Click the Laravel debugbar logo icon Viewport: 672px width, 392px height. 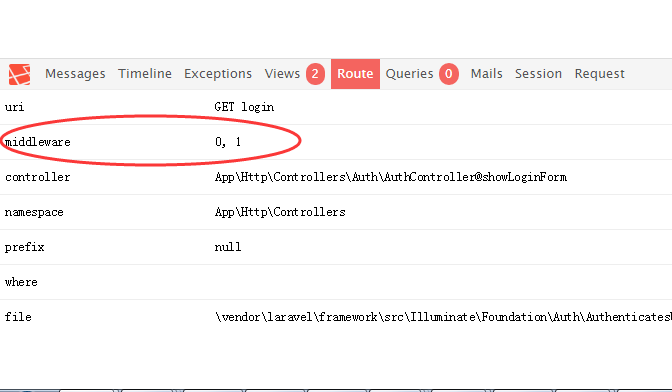click(20, 74)
